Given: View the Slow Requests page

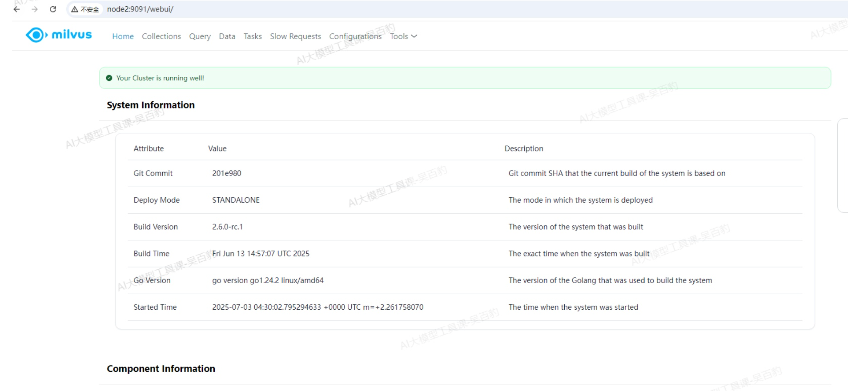Looking at the screenshot, I should [295, 36].
